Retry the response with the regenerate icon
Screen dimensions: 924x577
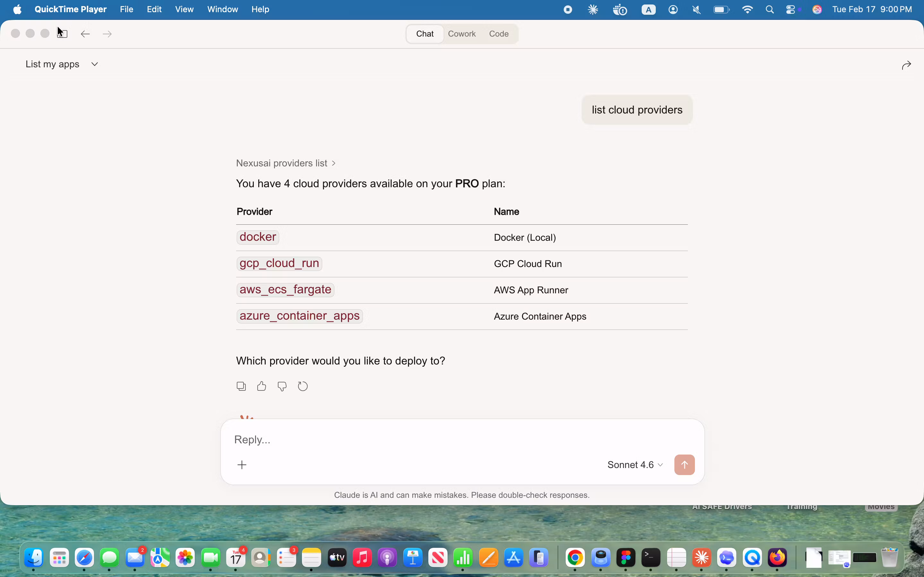(x=302, y=386)
